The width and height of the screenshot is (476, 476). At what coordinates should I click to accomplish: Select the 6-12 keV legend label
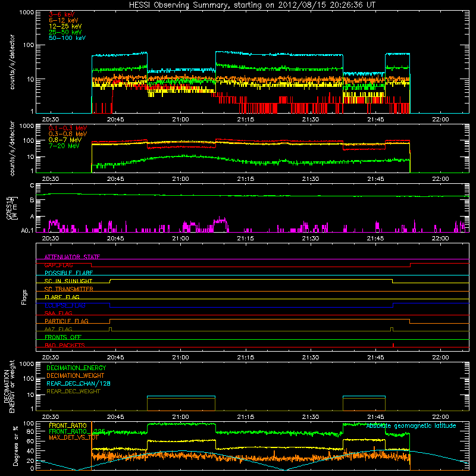[64, 20]
